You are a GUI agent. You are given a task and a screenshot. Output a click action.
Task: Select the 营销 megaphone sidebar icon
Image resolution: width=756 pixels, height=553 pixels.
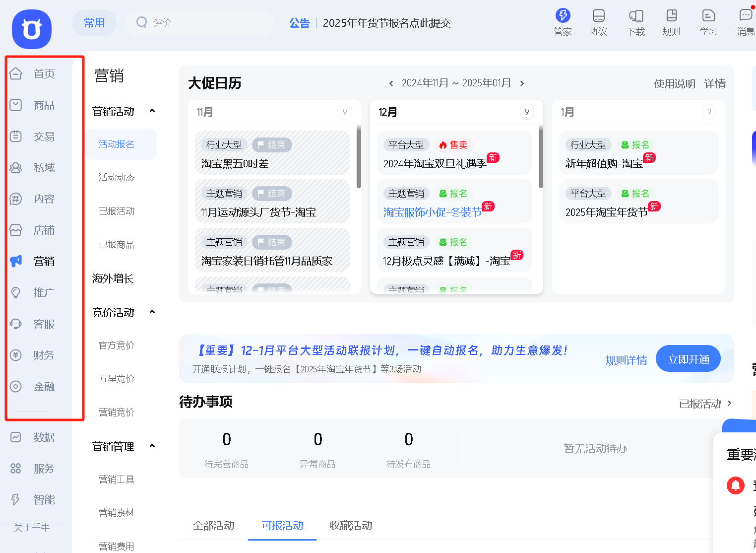click(x=16, y=261)
